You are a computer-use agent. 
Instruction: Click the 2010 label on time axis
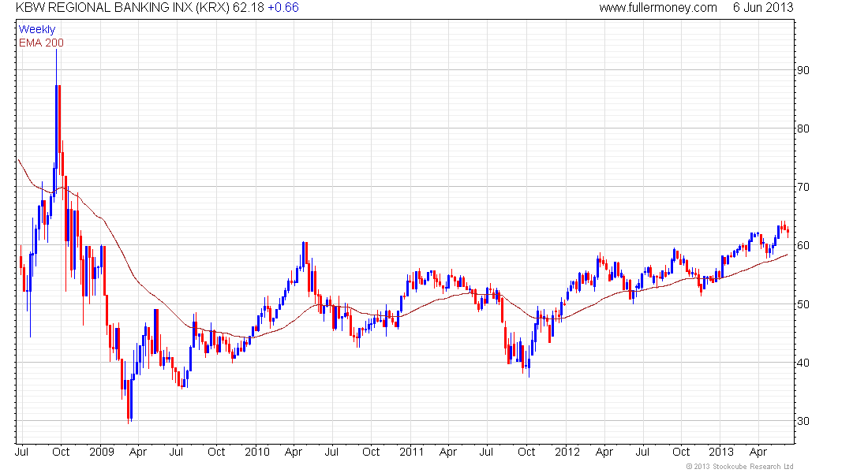point(257,453)
